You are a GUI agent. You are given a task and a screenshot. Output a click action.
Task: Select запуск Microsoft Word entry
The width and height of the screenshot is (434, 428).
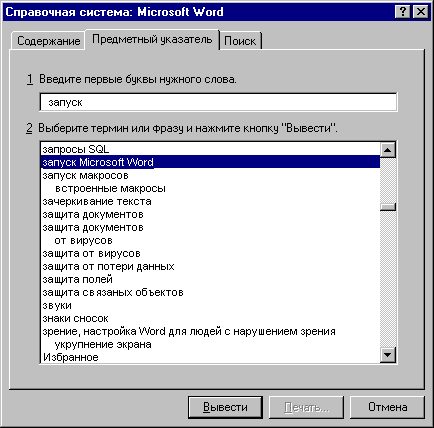tap(211, 162)
